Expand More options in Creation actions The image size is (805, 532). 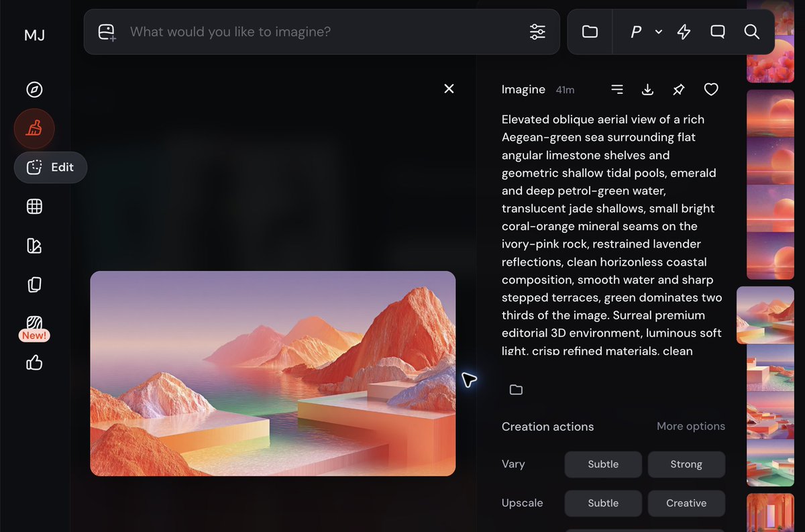[x=691, y=426]
